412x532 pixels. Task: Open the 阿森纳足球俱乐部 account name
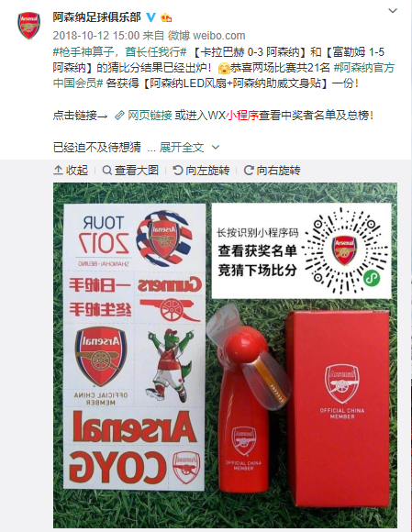tap(96, 17)
